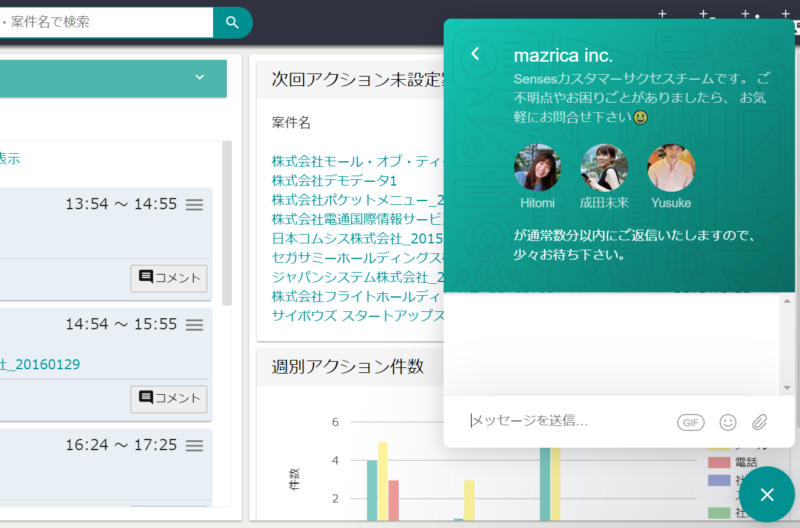Click the 16:24 ～ 17:25 time text
800x528 pixels.
point(121,445)
